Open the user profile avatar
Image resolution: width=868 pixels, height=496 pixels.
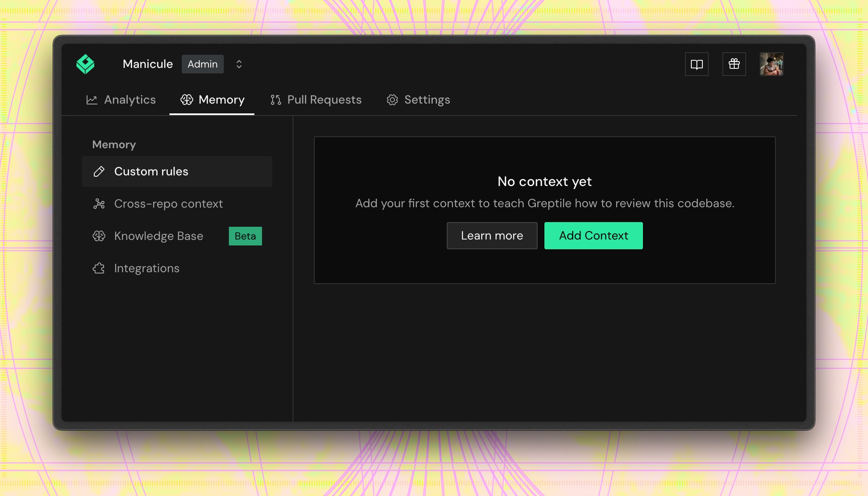click(772, 64)
